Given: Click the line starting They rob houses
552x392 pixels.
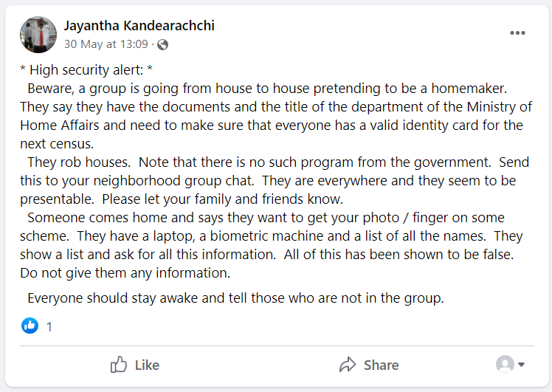Looking at the screenshot, I should point(275,162).
